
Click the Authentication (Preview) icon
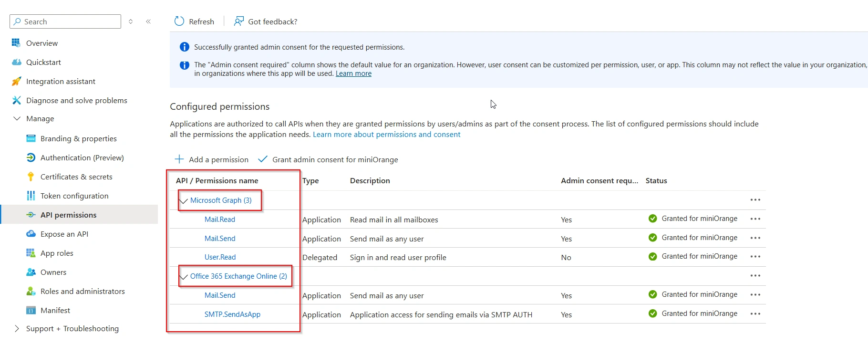(31, 157)
